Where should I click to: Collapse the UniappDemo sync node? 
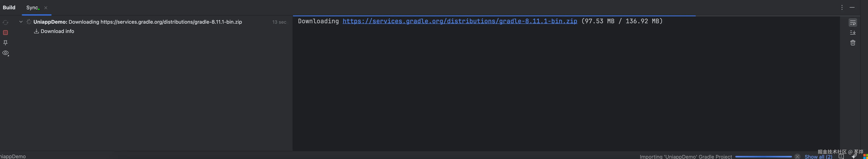21,22
